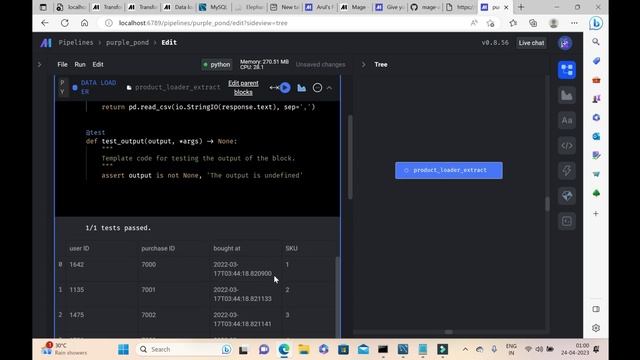
Task: Click the SKU column header
Action: point(291,248)
